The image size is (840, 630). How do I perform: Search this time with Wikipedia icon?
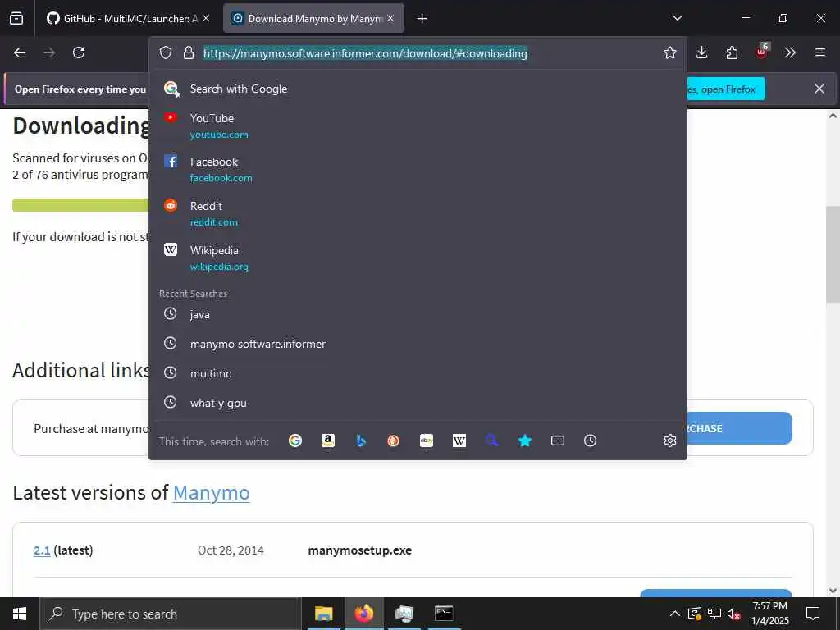pos(459,441)
